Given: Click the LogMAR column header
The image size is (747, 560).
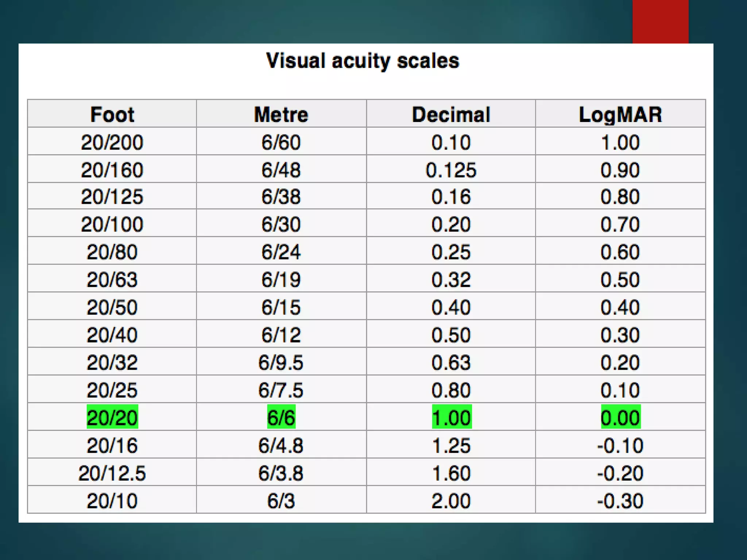Looking at the screenshot, I should click(620, 114).
